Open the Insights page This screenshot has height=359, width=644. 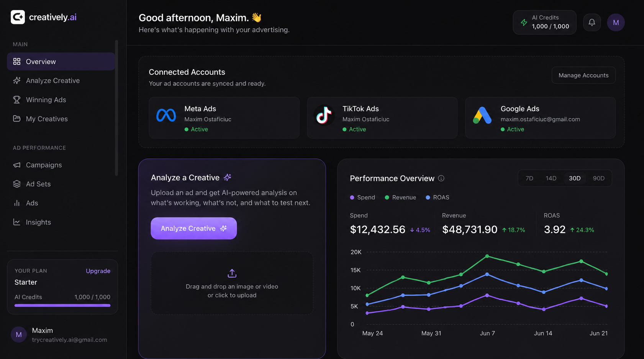(x=61, y=222)
